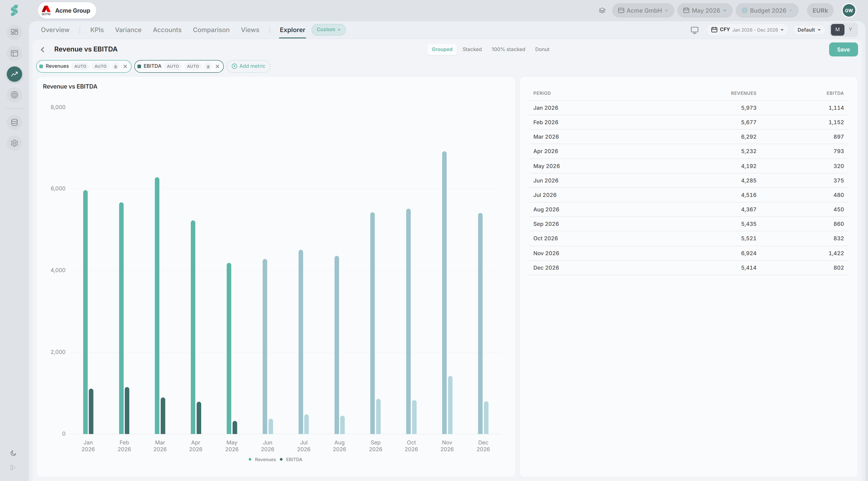This screenshot has width=868, height=481.
Task: Click the Mar 2026 Revenues bar in chart
Action: [157, 306]
